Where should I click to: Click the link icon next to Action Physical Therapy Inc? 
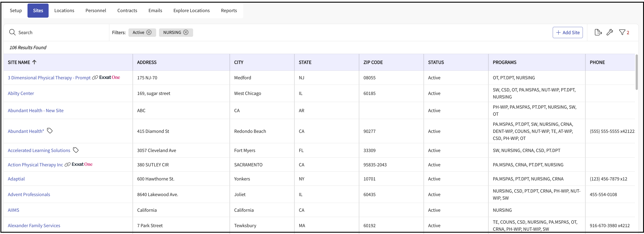pos(68,165)
